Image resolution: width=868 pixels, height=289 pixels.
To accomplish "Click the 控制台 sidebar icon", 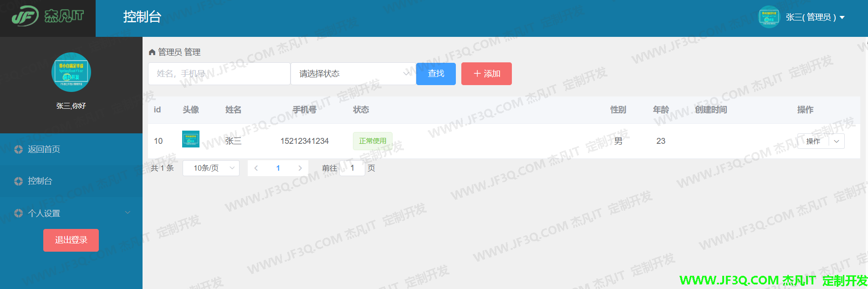I will pyautogui.click(x=18, y=181).
